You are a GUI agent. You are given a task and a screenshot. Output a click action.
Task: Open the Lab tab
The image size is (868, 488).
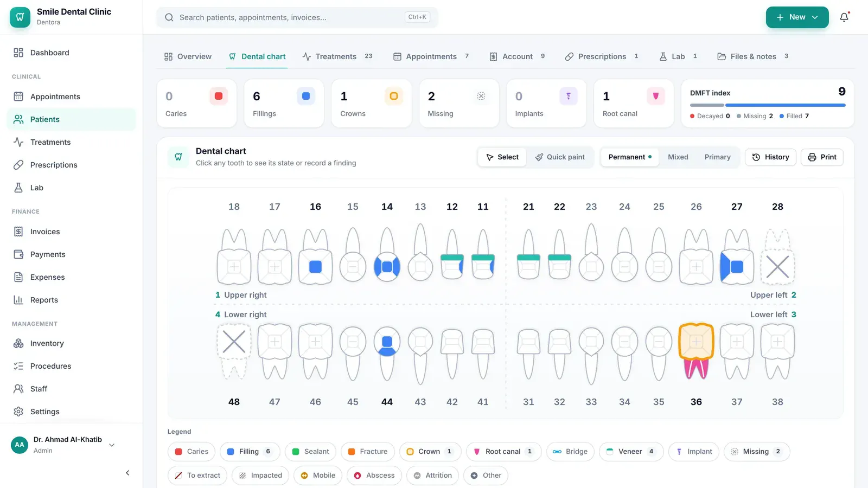pyautogui.click(x=678, y=56)
